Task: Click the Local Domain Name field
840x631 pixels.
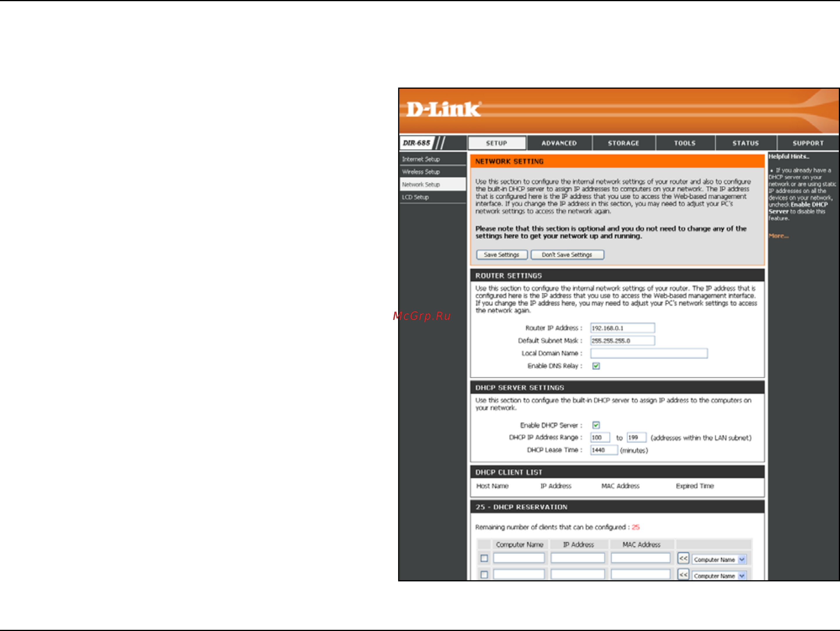Action: pyautogui.click(x=649, y=353)
